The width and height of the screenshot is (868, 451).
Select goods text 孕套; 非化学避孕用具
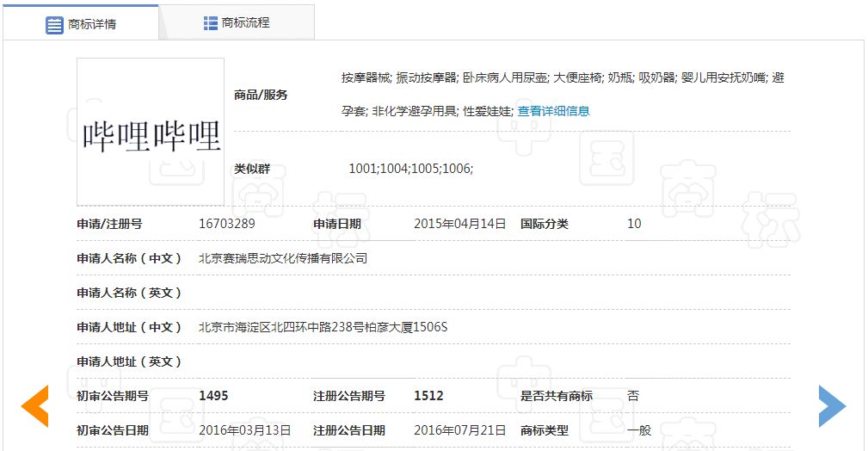tap(399, 111)
